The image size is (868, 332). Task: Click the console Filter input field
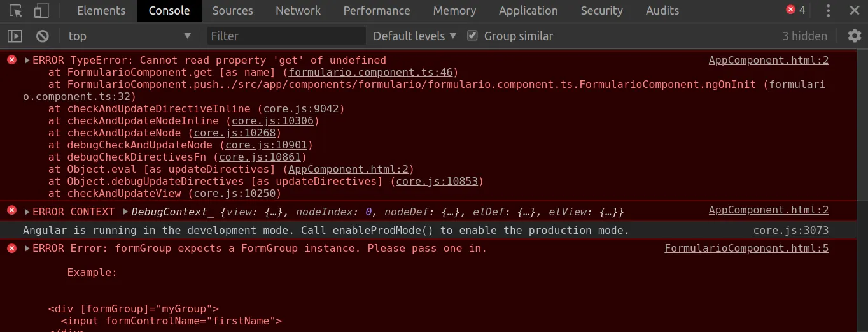(x=286, y=36)
